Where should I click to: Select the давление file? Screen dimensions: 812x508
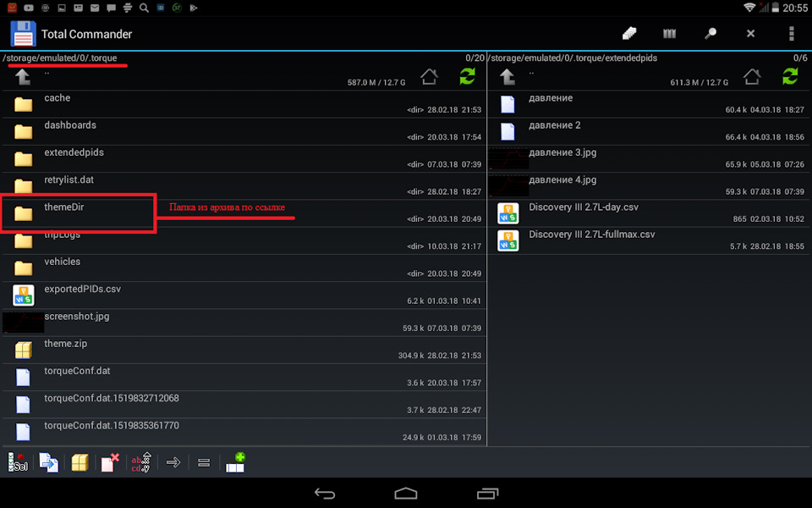[x=650, y=104]
